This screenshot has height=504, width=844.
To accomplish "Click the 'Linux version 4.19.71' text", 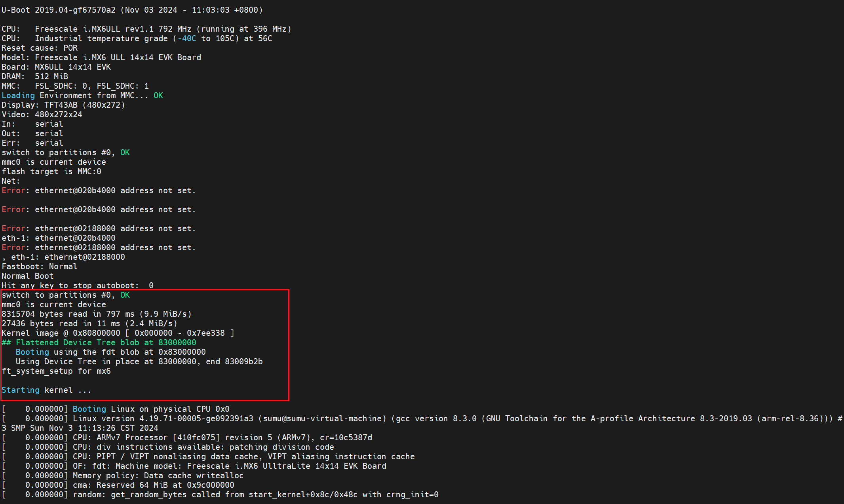I will (163, 418).
